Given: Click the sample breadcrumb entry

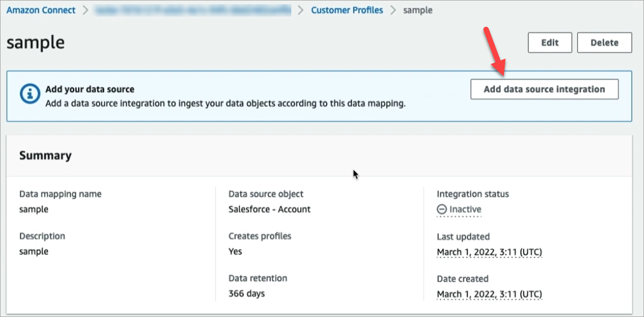Looking at the screenshot, I should click(x=418, y=10).
